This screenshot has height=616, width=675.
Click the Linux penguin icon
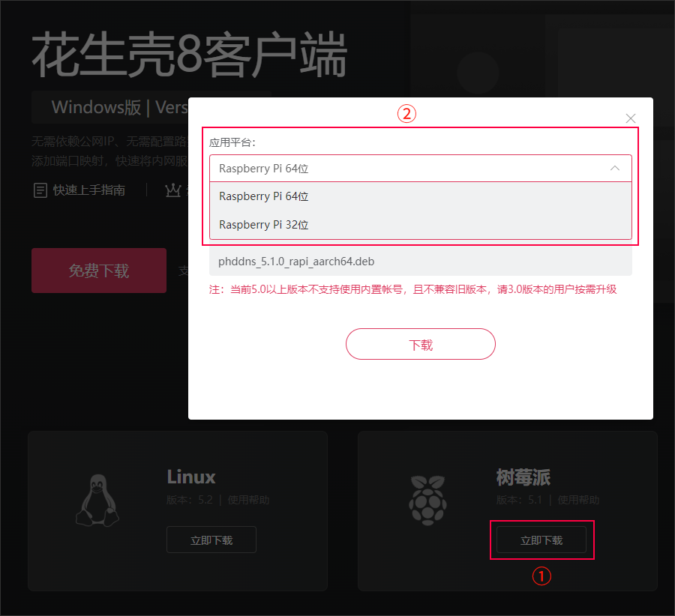tap(97, 501)
